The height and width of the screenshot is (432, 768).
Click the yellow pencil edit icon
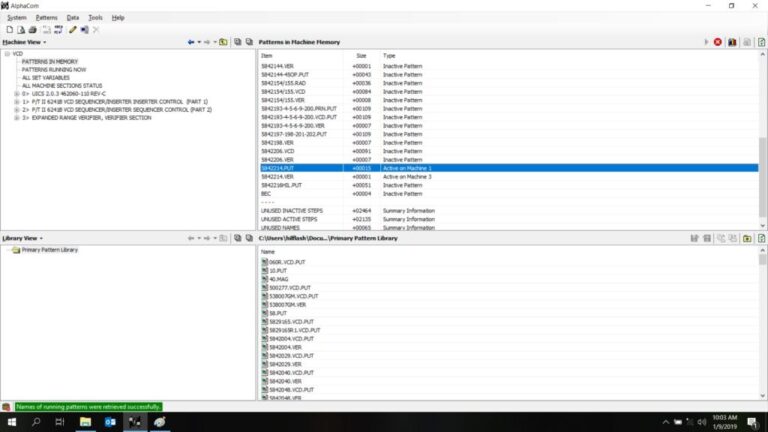(x=72, y=30)
